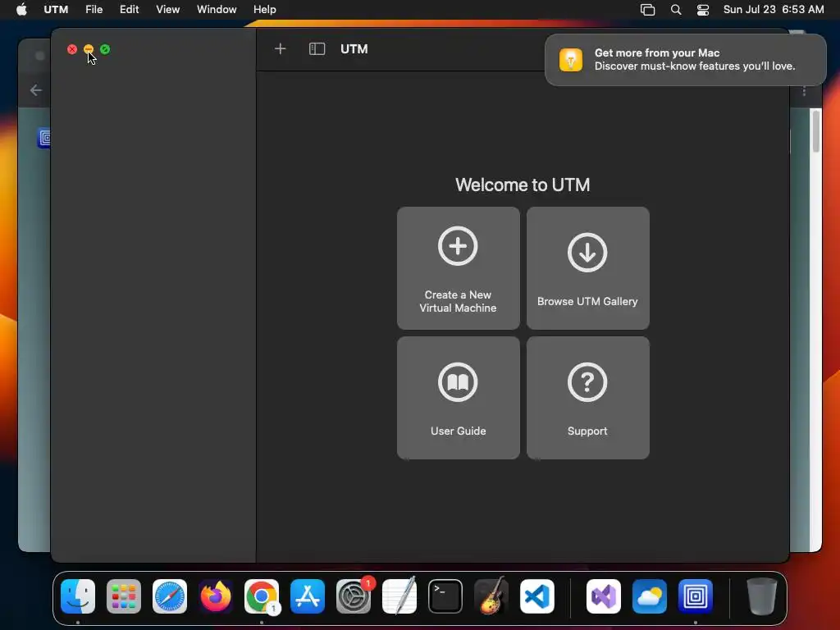840x630 pixels.
Task: Open Spotlight search in menu bar
Action: click(676, 10)
